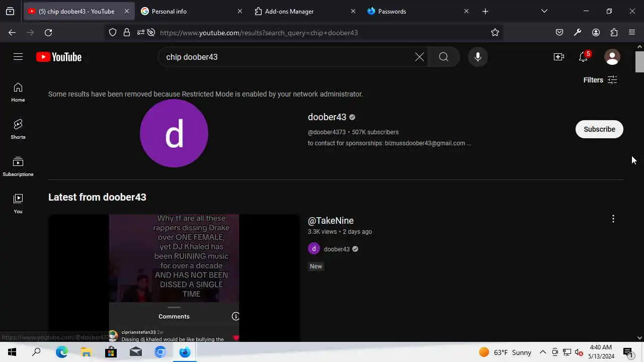Viewport: 644px width, 362px height.
Task: Open the 63°F Sunny weather widget
Action: coord(505,352)
